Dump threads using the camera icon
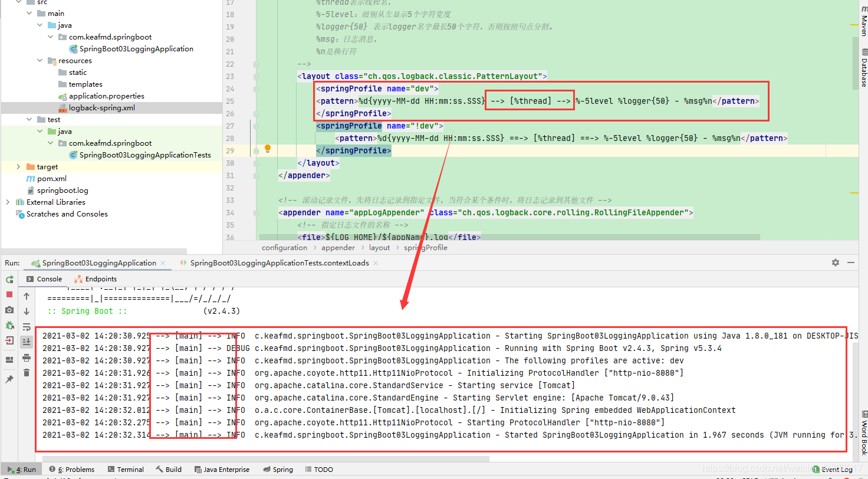The height and width of the screenshot is (479, 868). [x=9, y=310]
